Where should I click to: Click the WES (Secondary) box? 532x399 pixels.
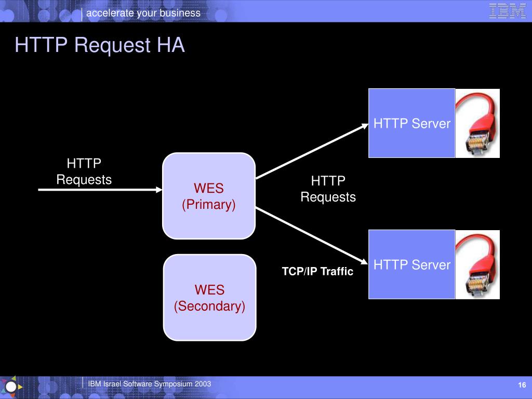click(210, 298)
